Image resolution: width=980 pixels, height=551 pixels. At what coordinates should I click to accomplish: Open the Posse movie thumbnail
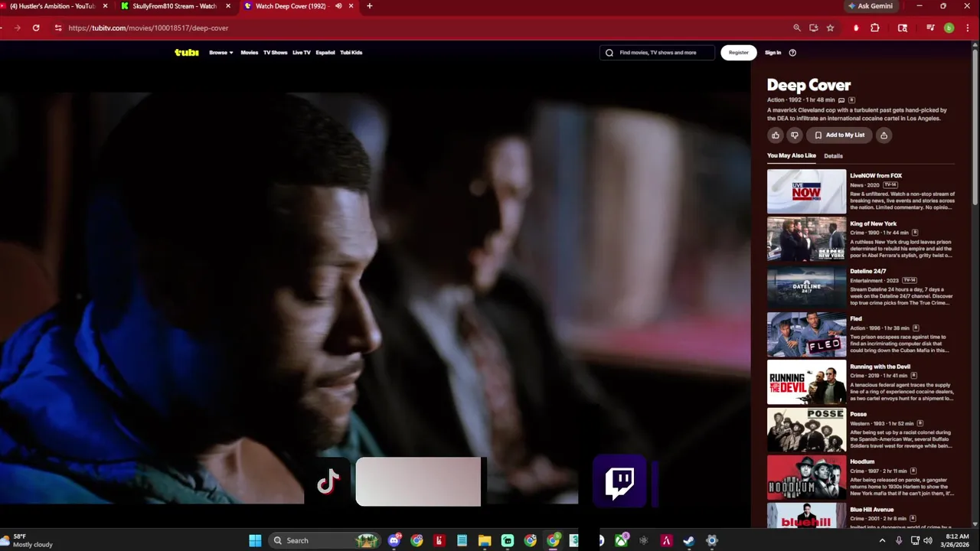click(x=807, y=430)
